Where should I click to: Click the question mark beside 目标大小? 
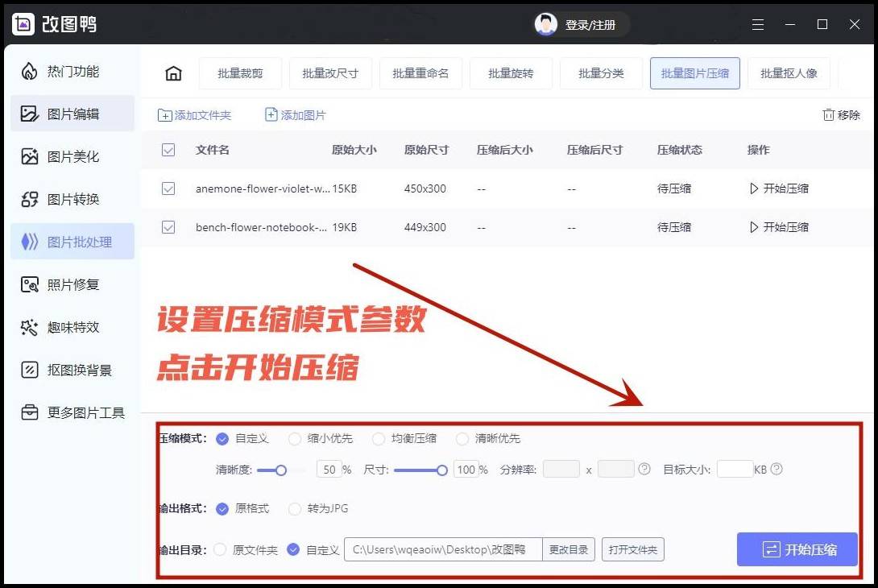775,469
